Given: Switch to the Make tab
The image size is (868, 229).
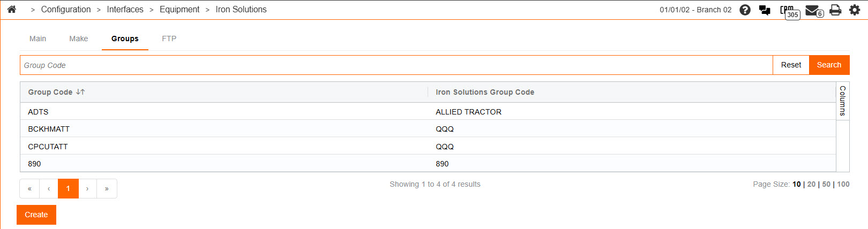Looking at the screenshot, I should click(78, 39).
